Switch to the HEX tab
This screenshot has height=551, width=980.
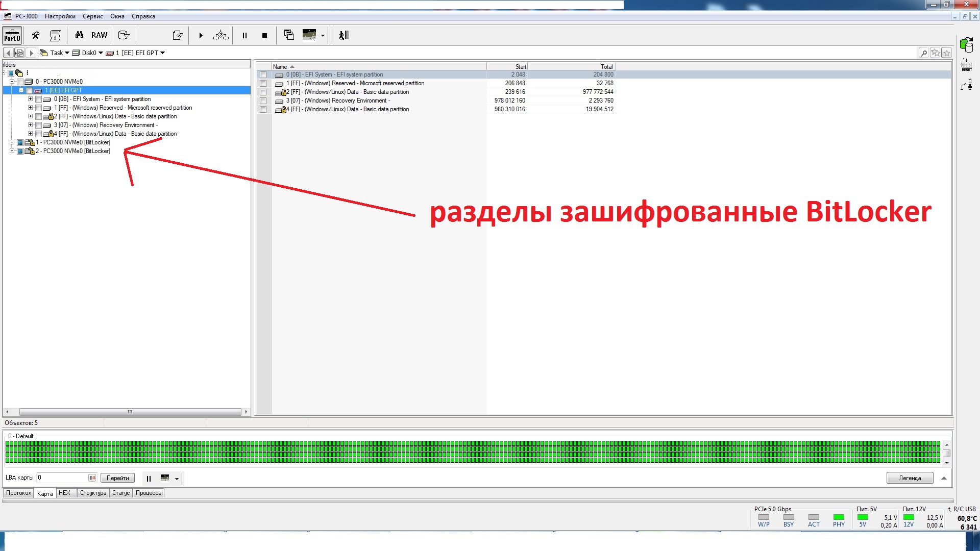(64, 493)
